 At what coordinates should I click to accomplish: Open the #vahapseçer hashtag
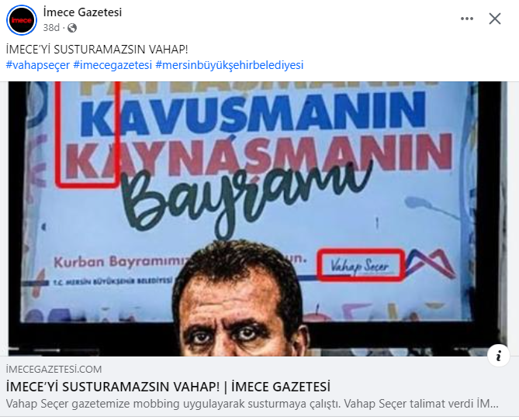pos(38,65)
